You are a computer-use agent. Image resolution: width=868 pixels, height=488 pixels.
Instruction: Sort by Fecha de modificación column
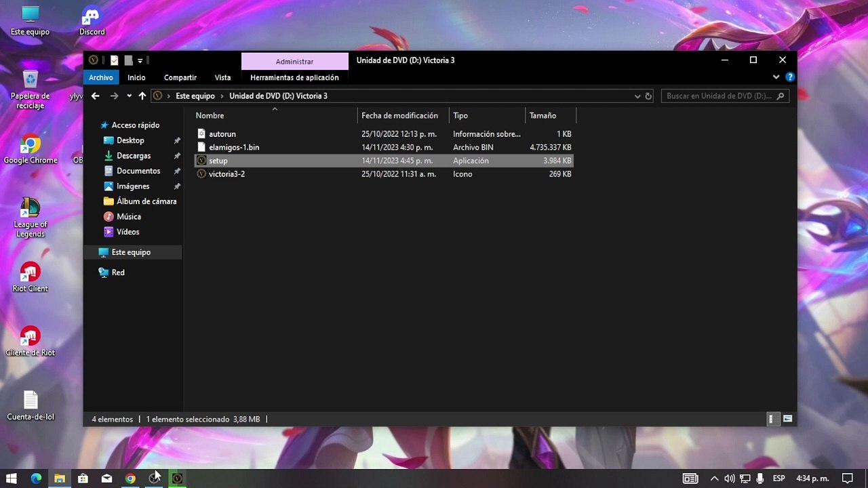pos(403,116)
